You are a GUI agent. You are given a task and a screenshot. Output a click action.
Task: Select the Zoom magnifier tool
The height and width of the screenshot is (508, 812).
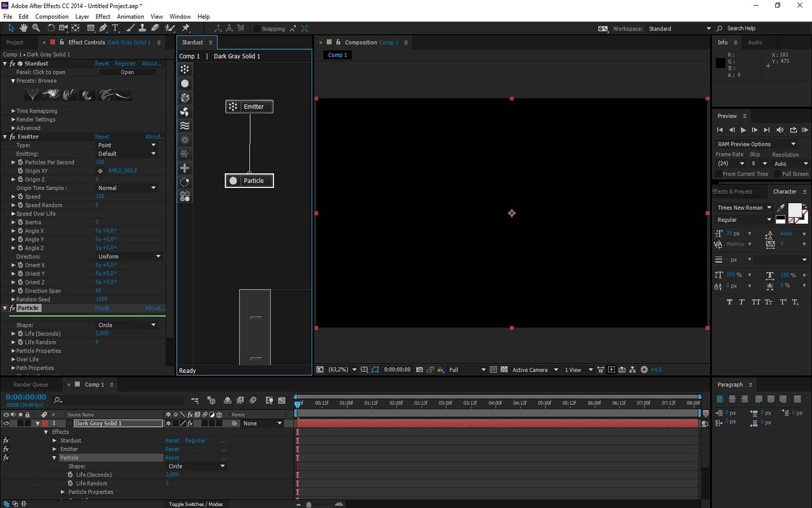(x=36, y=28)
